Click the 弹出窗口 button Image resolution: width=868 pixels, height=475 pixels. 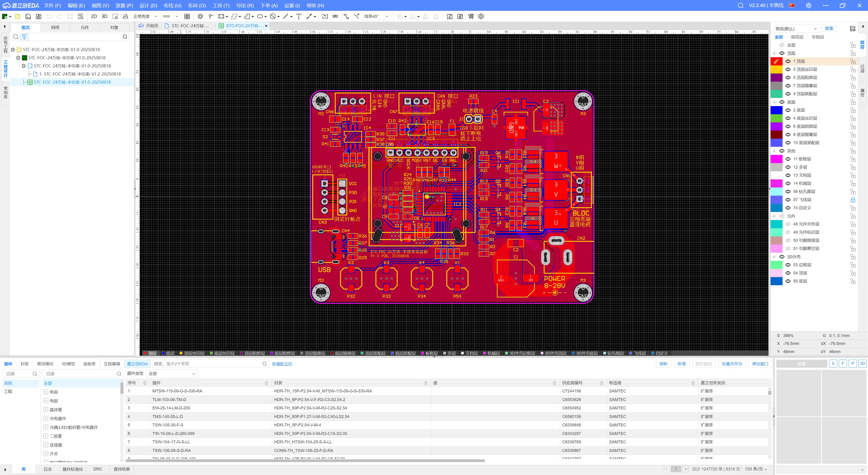(760, 364)
